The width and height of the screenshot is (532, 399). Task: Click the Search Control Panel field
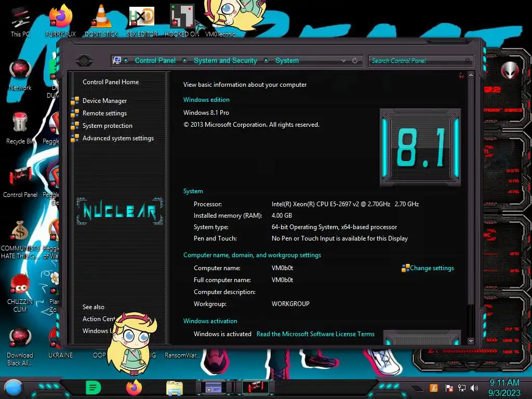(x=420, y=61)
